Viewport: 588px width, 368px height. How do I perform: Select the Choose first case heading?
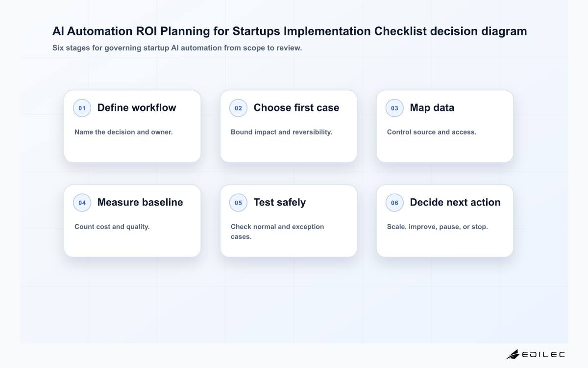click(296, 107)
